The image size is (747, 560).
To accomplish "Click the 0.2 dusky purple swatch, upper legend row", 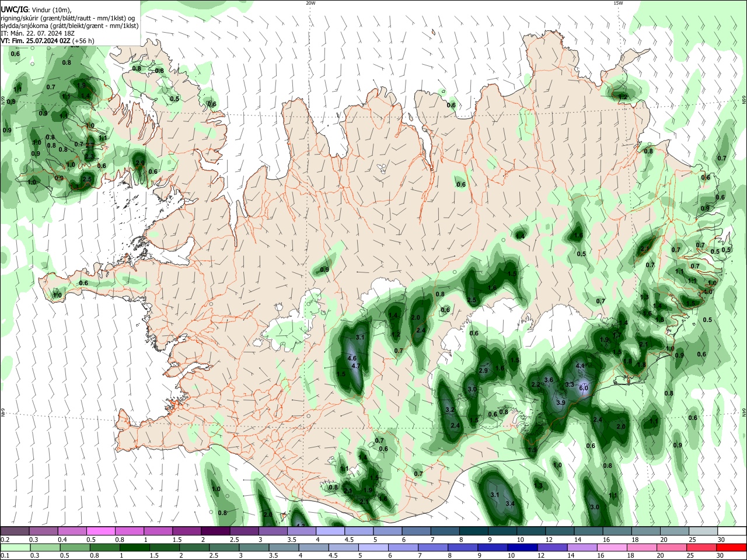I will (x=15, y=531).
